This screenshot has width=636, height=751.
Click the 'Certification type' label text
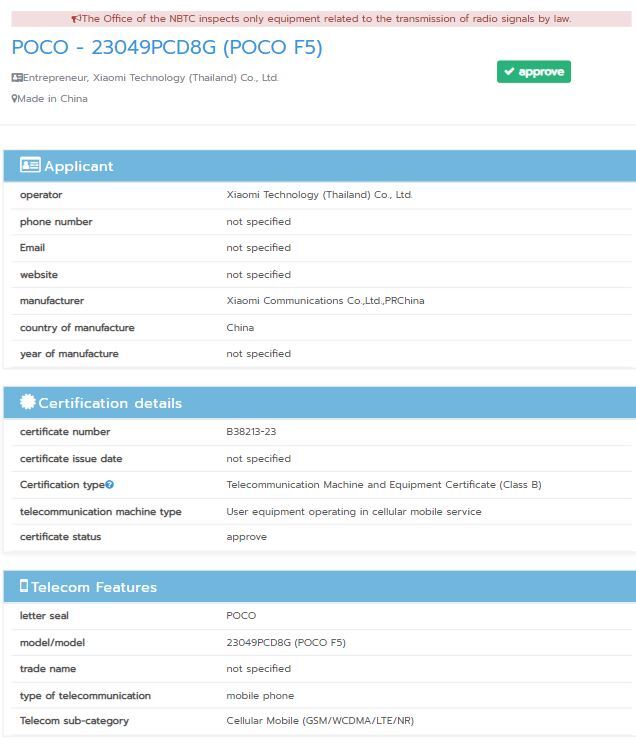62,485
